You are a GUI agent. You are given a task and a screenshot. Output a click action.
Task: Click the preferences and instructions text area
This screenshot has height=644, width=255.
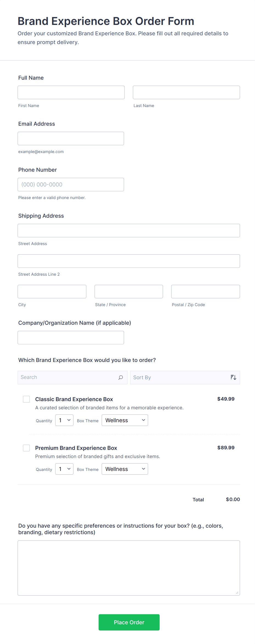[129, 568]
